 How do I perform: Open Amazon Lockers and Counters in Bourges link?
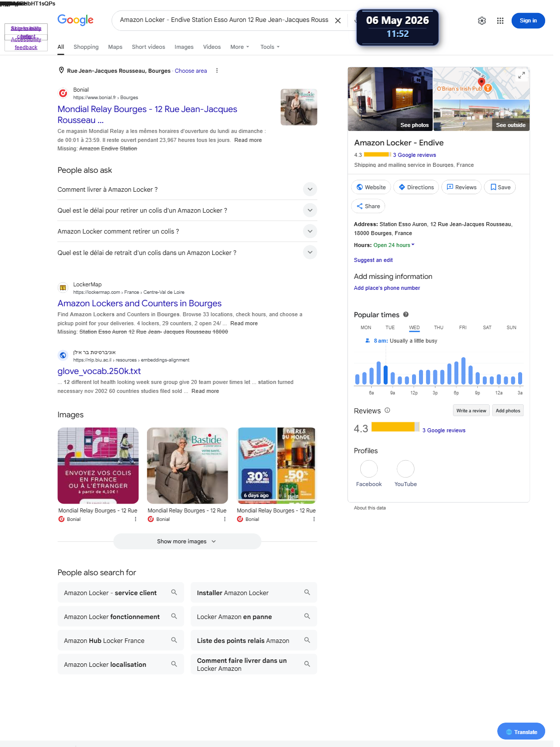140,303
